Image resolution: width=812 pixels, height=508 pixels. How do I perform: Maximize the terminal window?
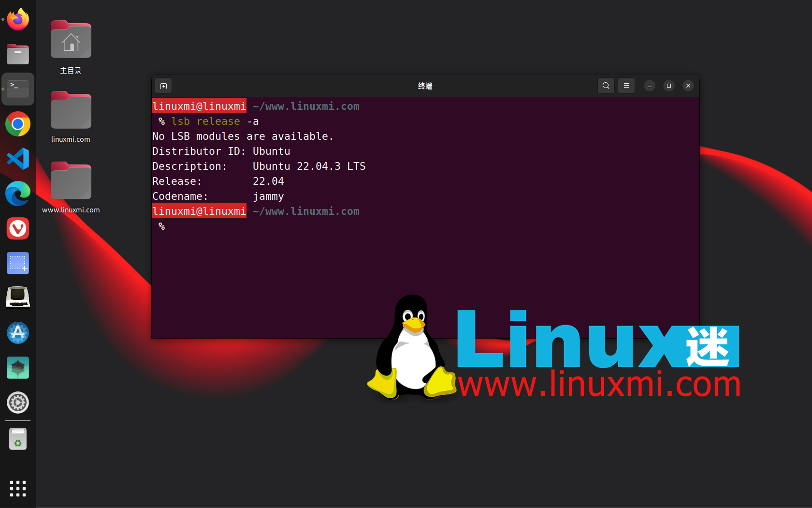coord(669,86)
